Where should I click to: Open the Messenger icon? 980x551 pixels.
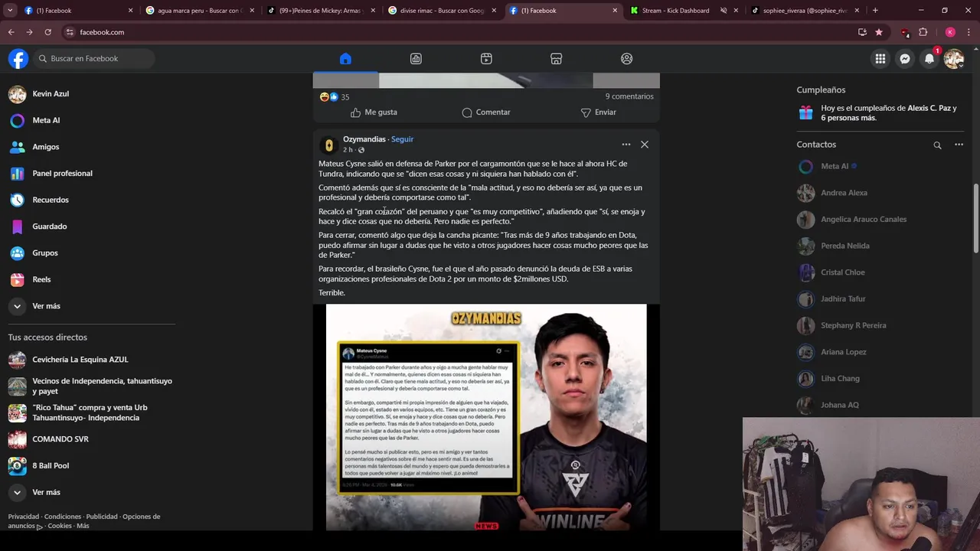(905, 59)
